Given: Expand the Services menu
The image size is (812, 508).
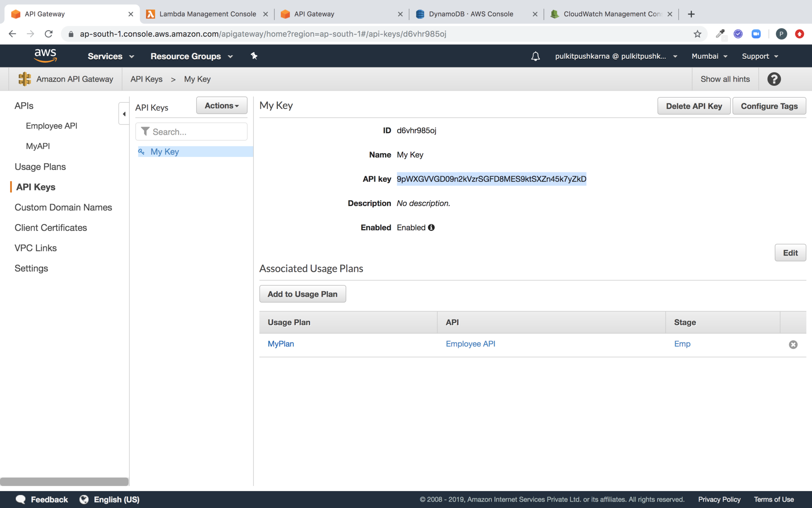Looking at the screenshot, I should tap(111, 56).
